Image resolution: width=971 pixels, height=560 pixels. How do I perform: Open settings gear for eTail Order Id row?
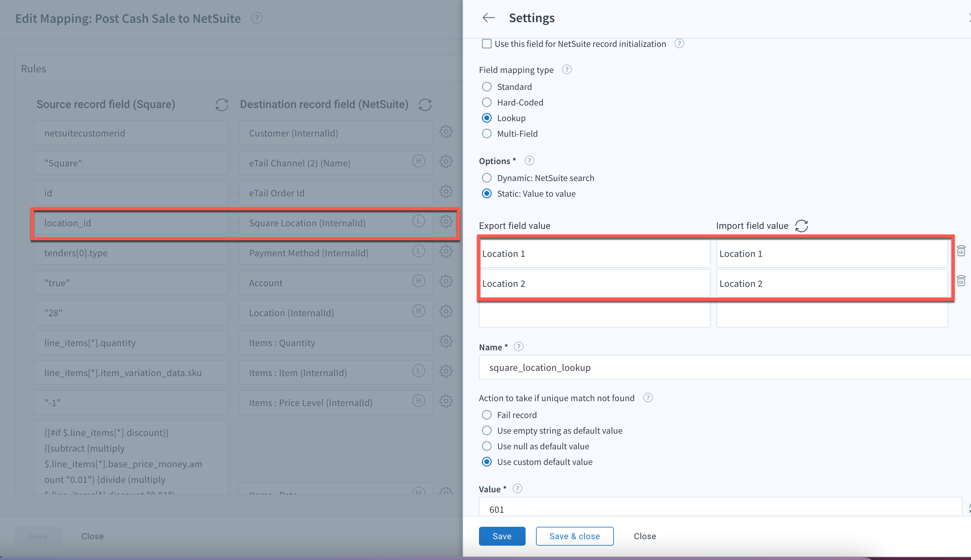click(x=446, y=191)
